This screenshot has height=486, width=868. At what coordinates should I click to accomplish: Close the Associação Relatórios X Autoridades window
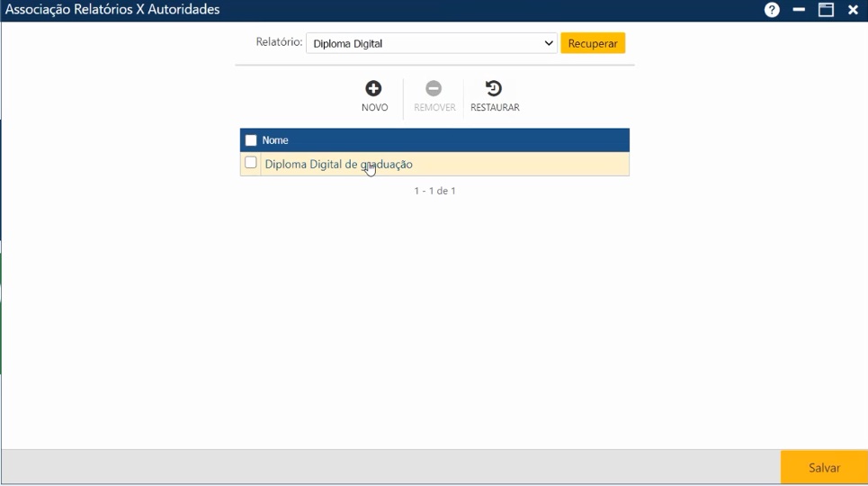[x=853, y=10]
